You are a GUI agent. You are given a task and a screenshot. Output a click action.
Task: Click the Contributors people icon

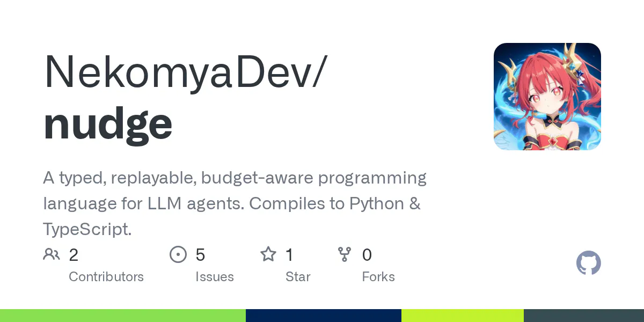(52, 254)
